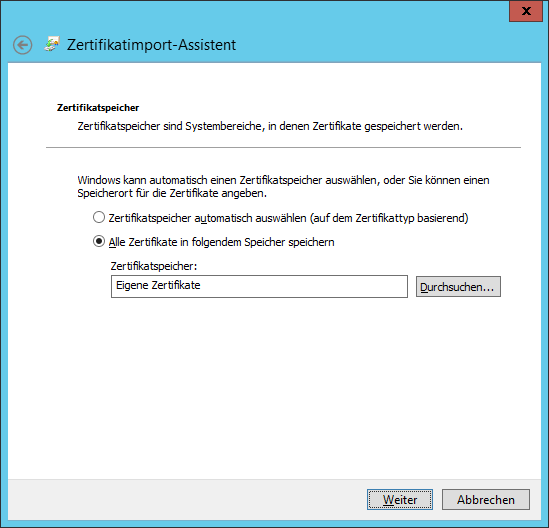Click the bold 'Zertifikatspeicher' heading
The height and width of the screenshot is (528, 549).
98,108
